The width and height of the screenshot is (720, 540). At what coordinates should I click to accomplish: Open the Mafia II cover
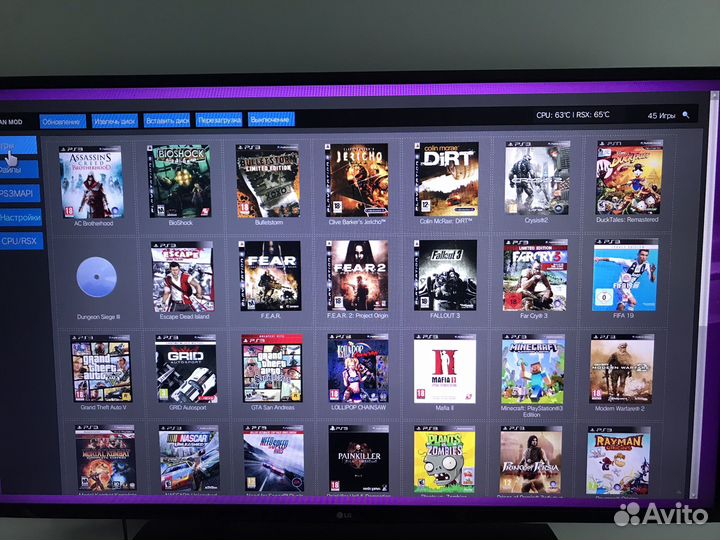[x=444, y=369]
